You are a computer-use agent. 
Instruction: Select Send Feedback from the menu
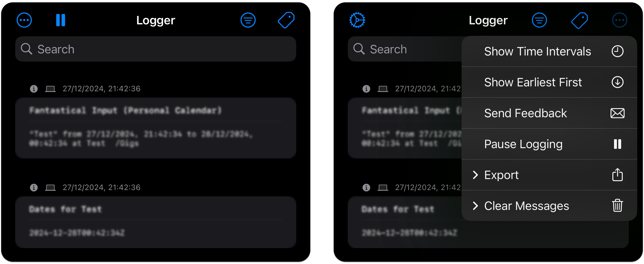click(x=526, y=113)
